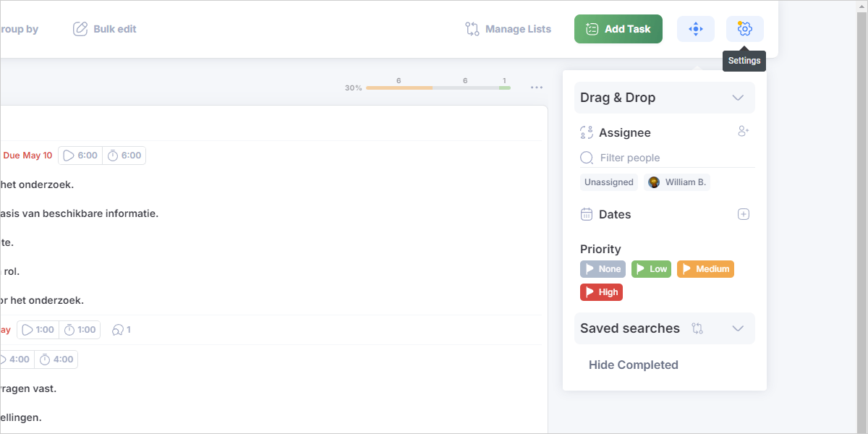Screen dimensions: 868x434
Task: Open Manage Lists
Action: point(508,29)
